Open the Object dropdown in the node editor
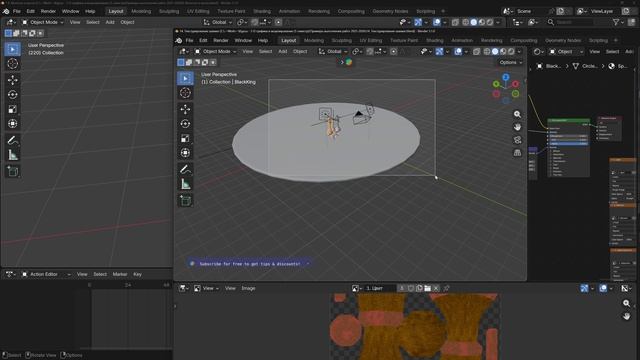The width and height of the screenshot is (640, 360). [x=566, y=51]
